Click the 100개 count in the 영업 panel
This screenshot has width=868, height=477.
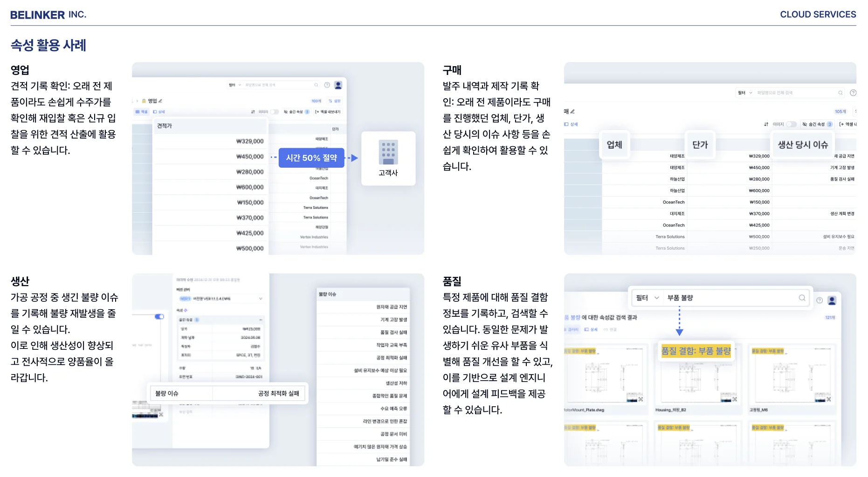[317, 101]
